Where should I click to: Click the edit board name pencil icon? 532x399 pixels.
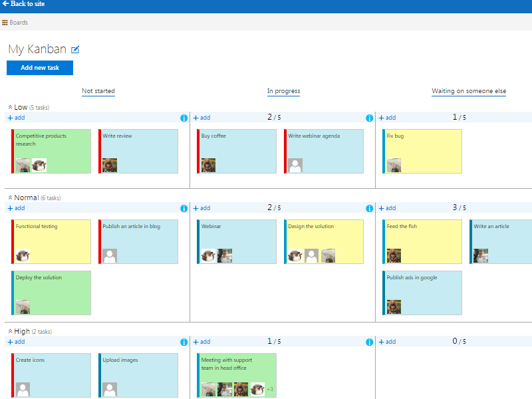pos(75,50)
